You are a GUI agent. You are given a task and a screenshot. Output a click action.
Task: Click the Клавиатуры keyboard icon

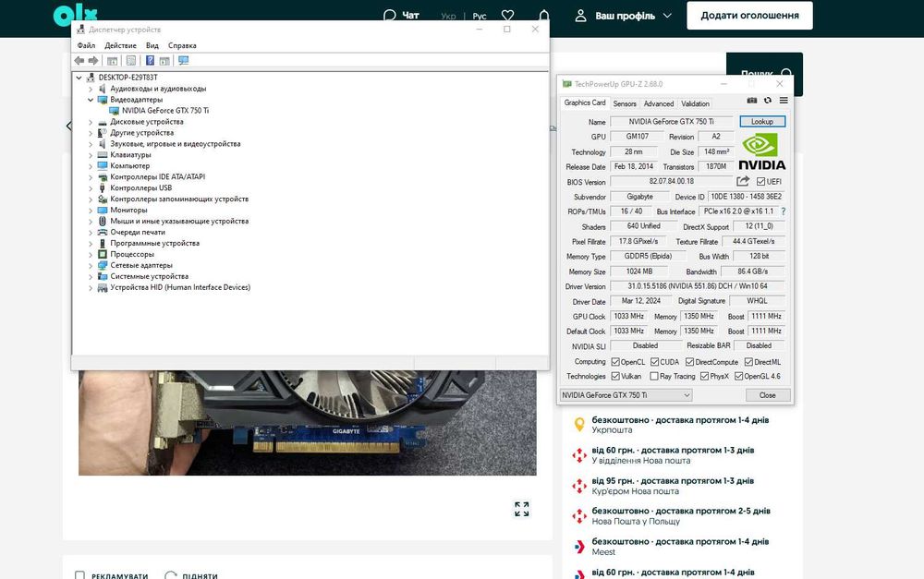[103, 155]
